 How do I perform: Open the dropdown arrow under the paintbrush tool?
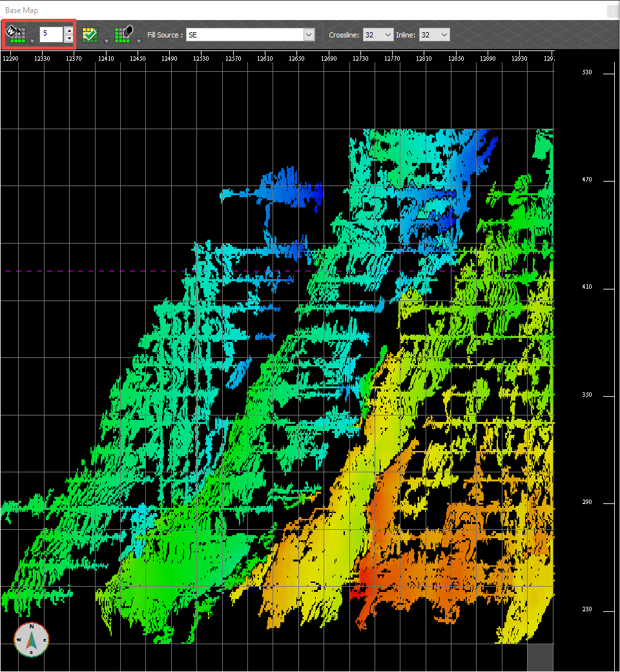32,40
